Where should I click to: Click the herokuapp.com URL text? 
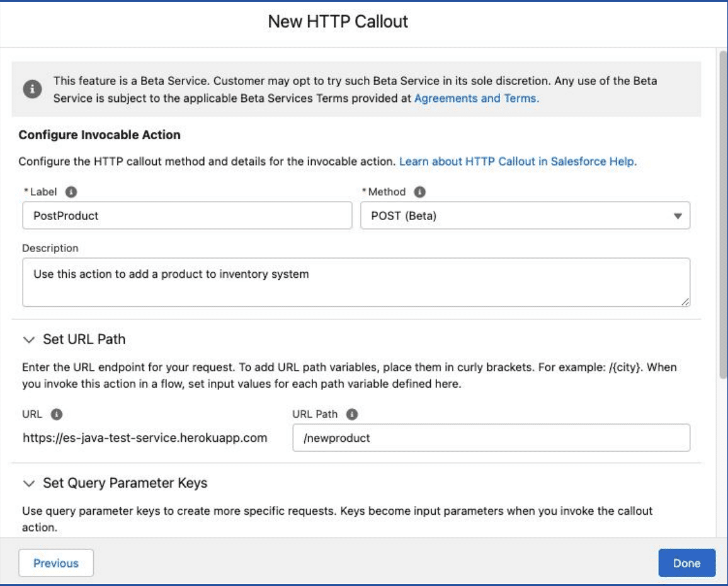click(145, 438)
